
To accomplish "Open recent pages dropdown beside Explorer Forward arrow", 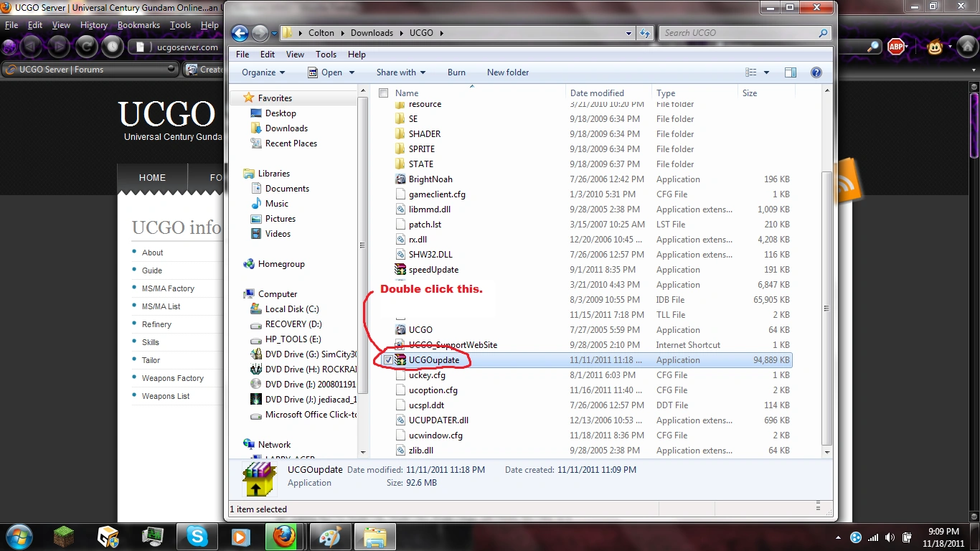I will [x=273, y=33].
